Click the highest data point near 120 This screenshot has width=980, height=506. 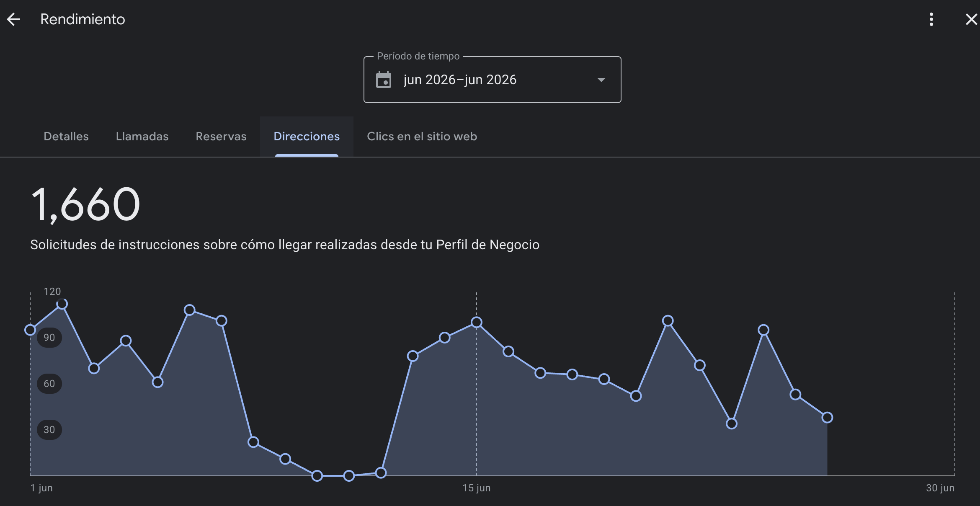coord(62,304)
